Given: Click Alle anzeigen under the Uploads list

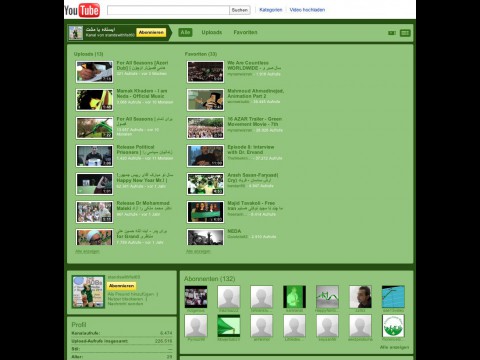Looking at the screenshot, I should pos(87,251).
